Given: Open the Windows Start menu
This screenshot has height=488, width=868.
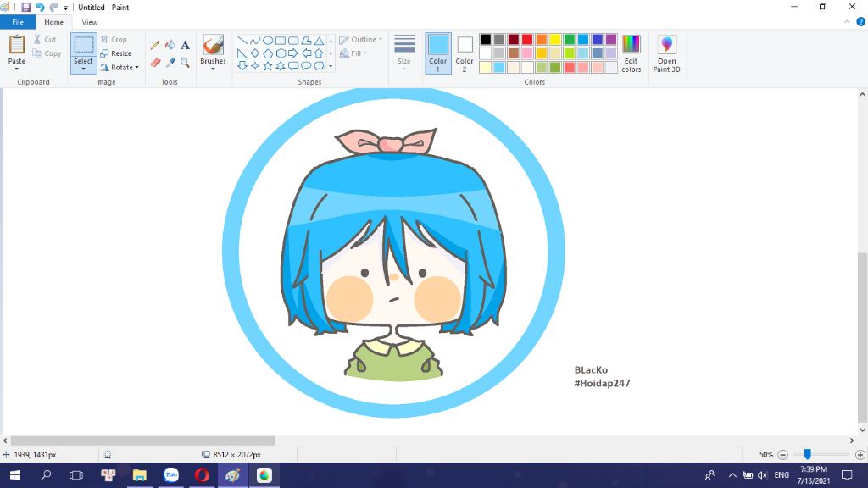Looking at the screenshot, I should coord(15,475).
